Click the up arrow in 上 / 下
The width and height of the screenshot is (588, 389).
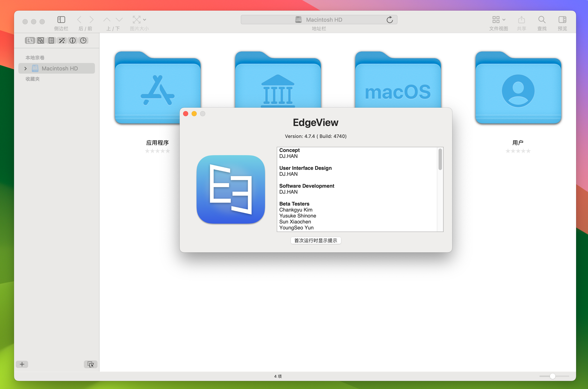coord(107,20)
